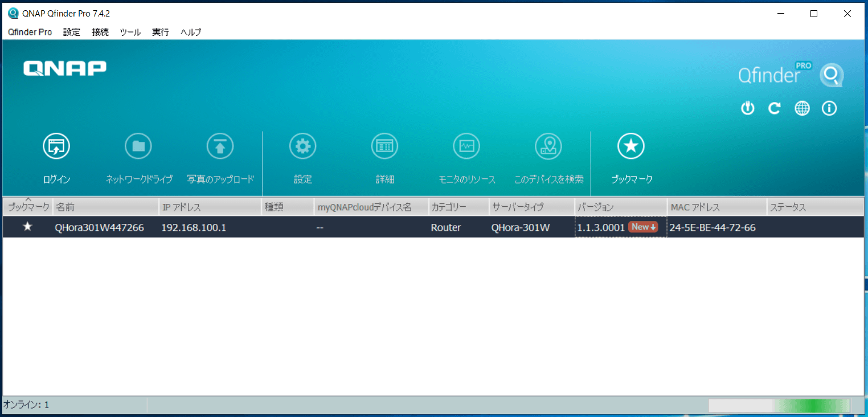Click IP address 192.168.100.1
The width and height of the screenshot is (868, 417).
tap(194, 227)
